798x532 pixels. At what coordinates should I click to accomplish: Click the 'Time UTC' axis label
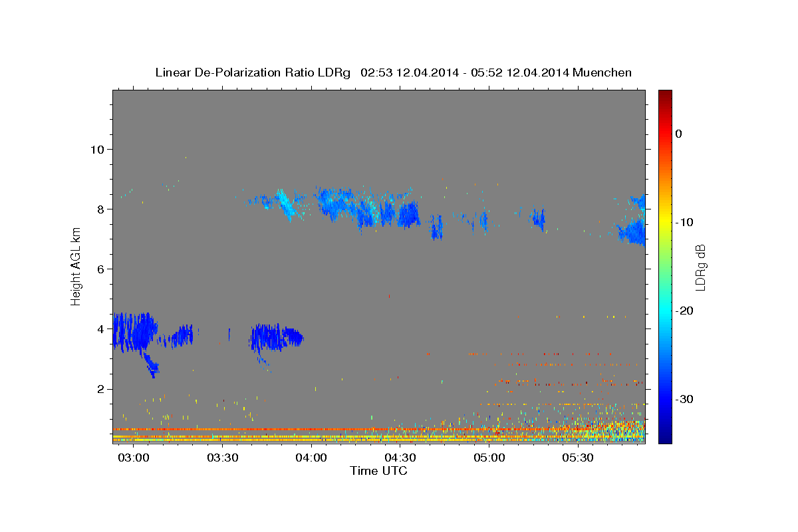coord(378,471)
